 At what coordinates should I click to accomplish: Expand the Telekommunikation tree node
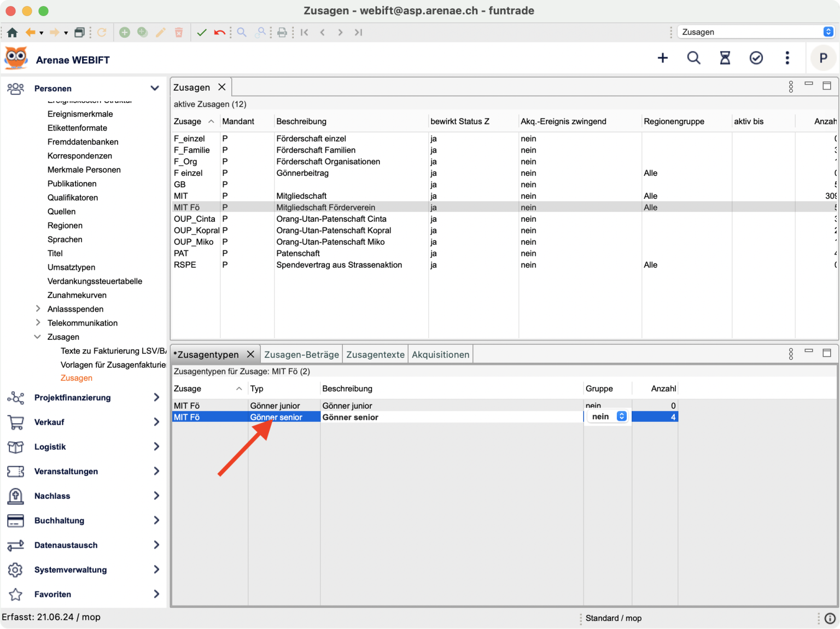38,323
